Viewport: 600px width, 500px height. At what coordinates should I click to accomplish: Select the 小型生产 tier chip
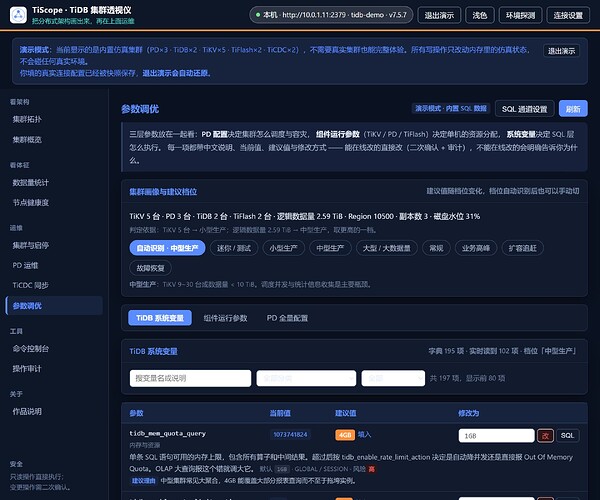(284, 248)
